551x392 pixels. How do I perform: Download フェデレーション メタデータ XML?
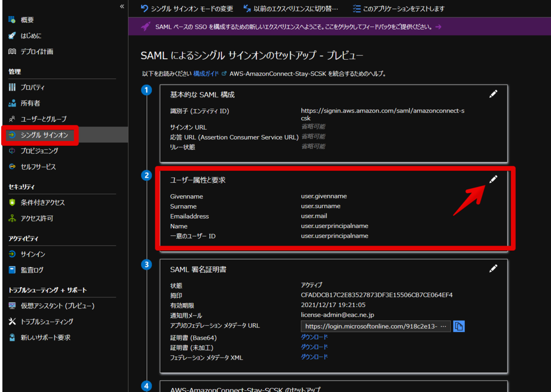pyautogui.click(x=314, y=357)
